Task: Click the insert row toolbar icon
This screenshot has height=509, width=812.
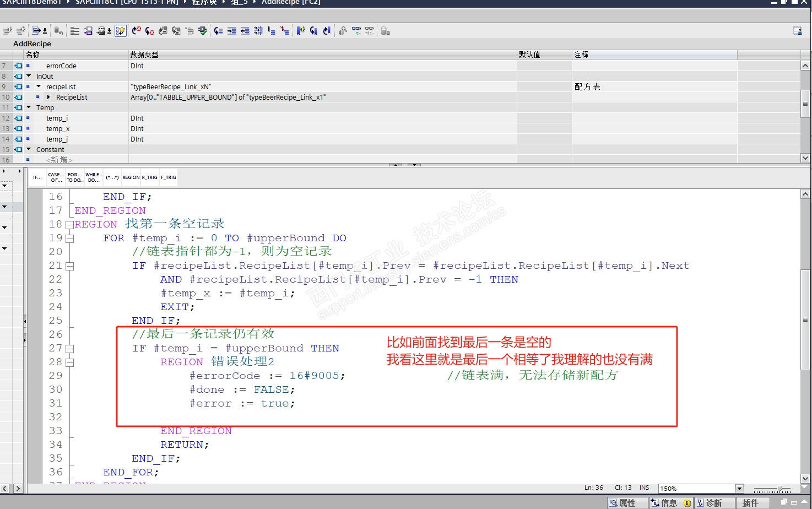Action: pyautogui.click(x=7, y=31)
